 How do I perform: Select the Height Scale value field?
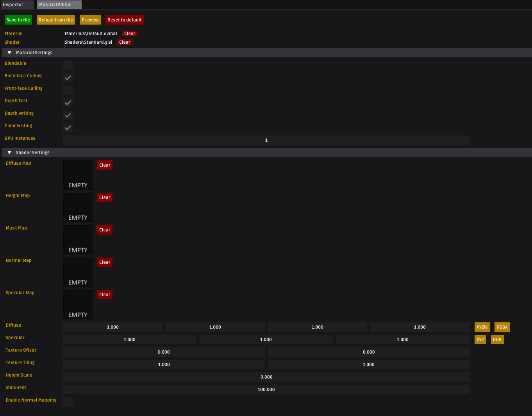[266, 377]
